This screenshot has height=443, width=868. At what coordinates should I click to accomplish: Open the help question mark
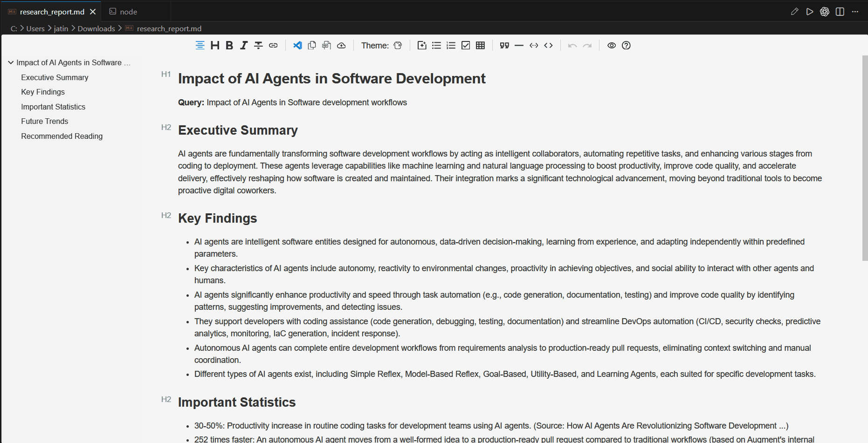click(626, 45)
